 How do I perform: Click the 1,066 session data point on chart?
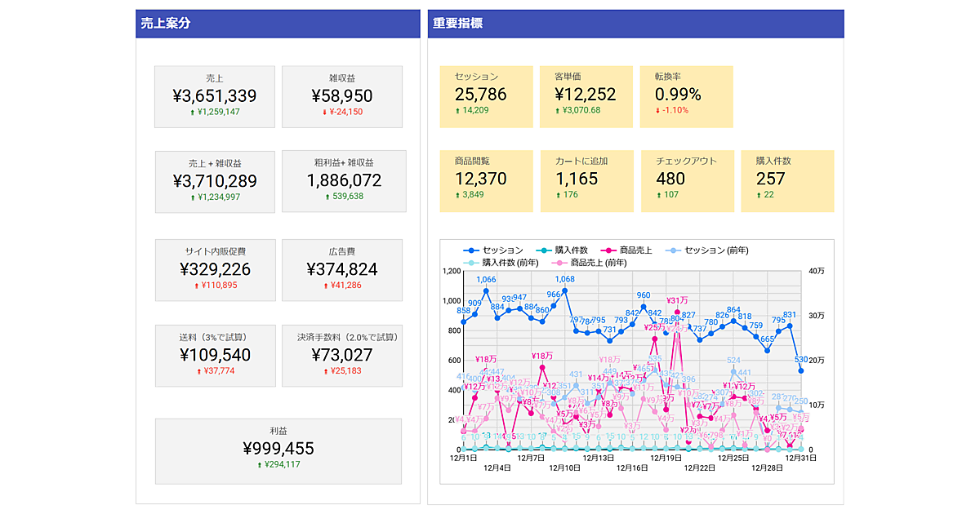(486, 290)
